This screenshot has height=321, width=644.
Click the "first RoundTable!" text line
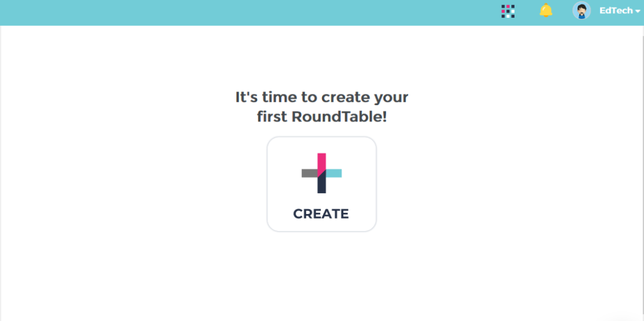pos(321,117)
